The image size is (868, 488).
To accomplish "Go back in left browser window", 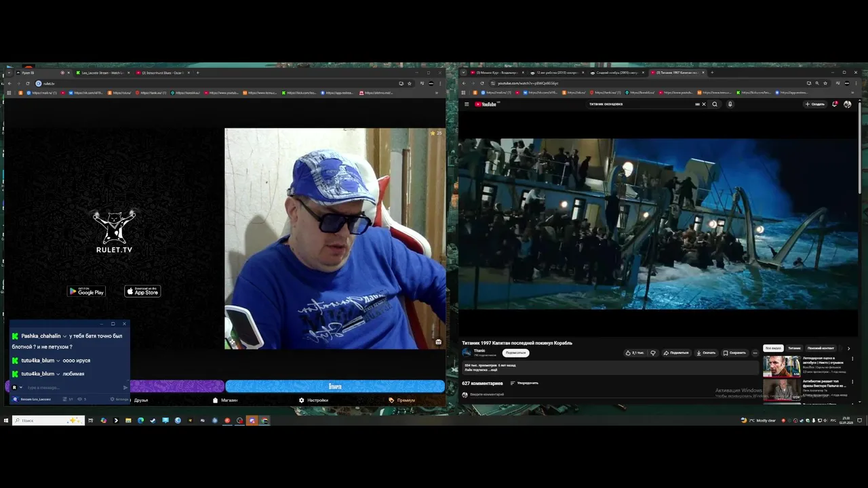I will click(9, 83).
